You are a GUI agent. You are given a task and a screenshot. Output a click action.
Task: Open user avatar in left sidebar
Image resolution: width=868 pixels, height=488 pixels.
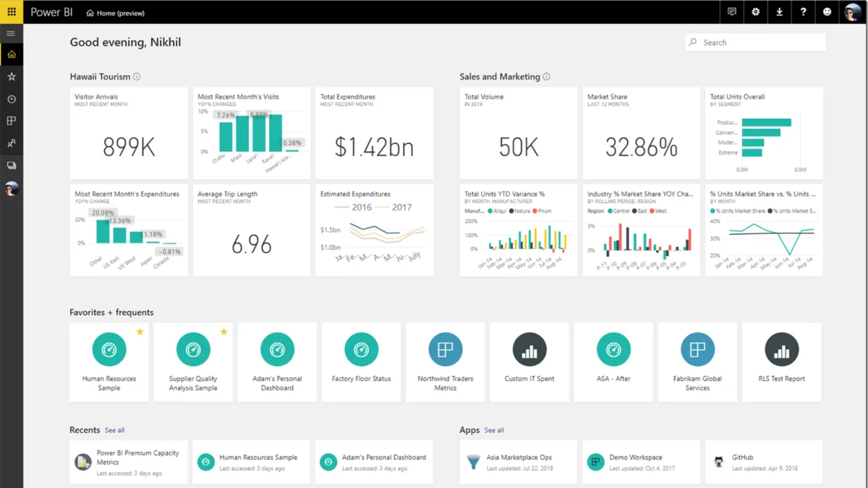point(12,189)
